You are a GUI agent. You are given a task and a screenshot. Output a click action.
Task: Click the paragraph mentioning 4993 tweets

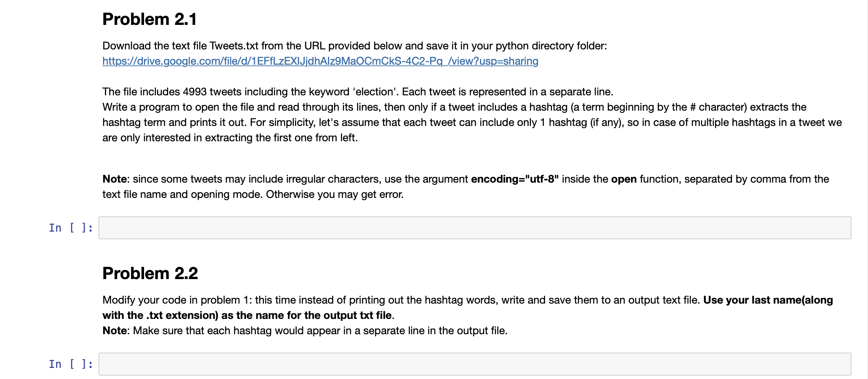tap(358, 91)
